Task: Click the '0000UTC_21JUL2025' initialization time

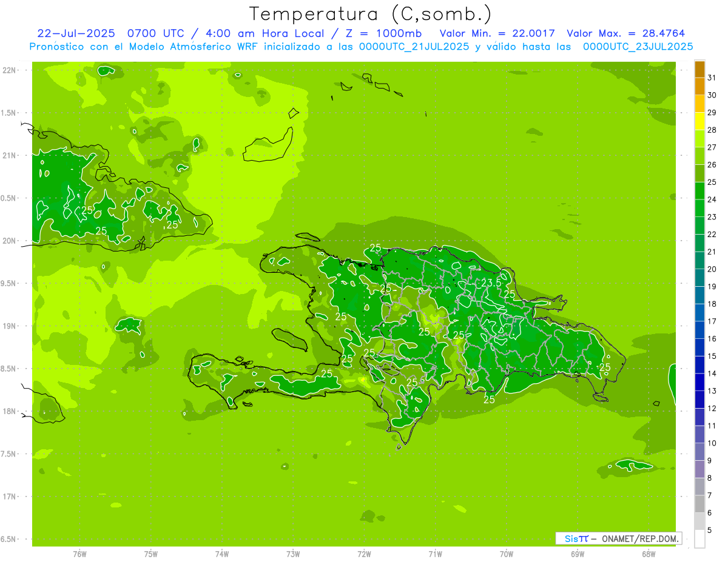Action: [x=414, y=47]
